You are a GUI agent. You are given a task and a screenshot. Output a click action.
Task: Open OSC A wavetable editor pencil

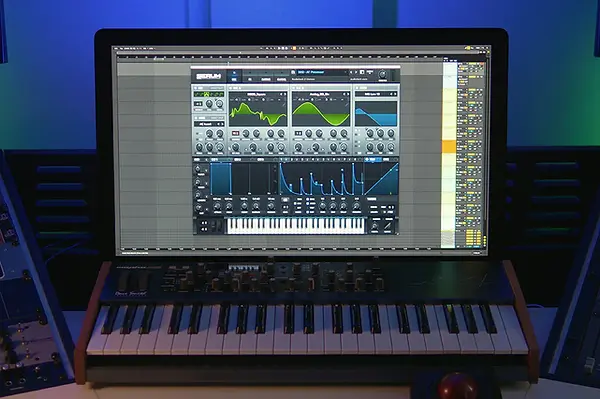pyautogui.click(x=284, y=103)
